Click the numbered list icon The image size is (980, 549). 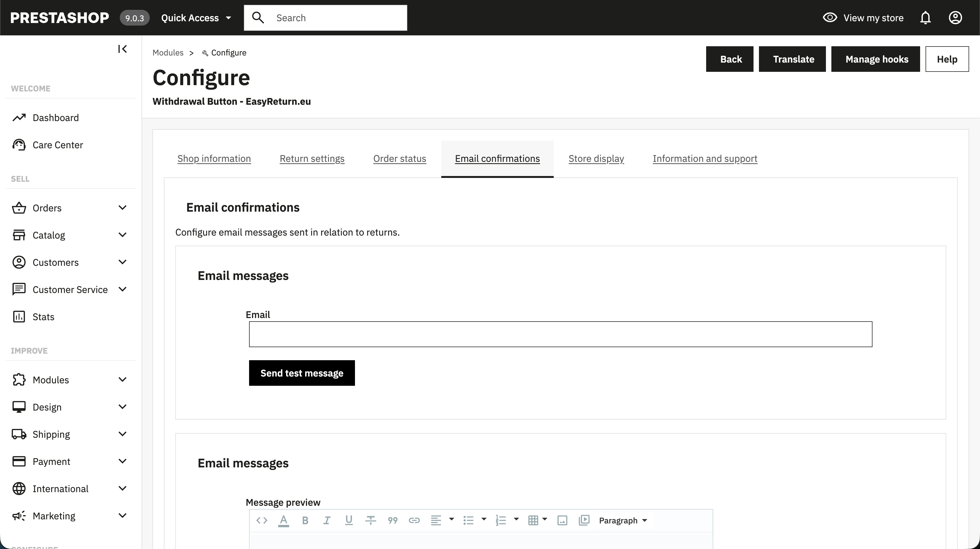[x=501, y=520]
